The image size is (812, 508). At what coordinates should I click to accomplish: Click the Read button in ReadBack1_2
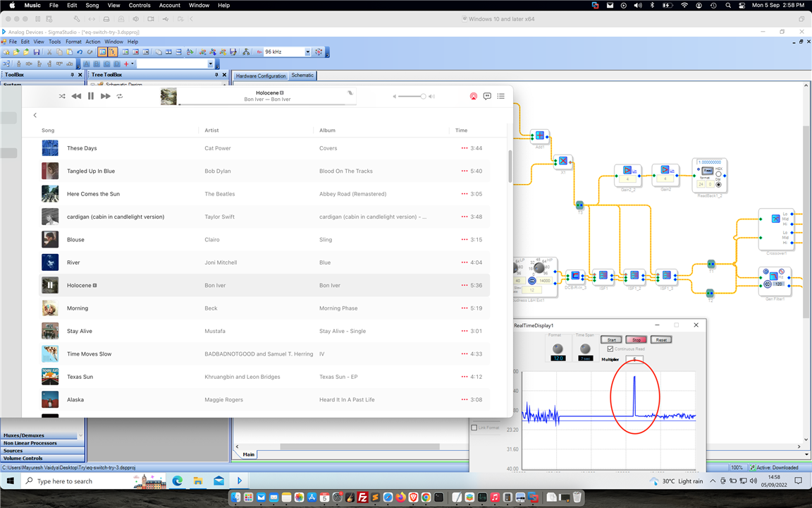[x=708, y=171]
